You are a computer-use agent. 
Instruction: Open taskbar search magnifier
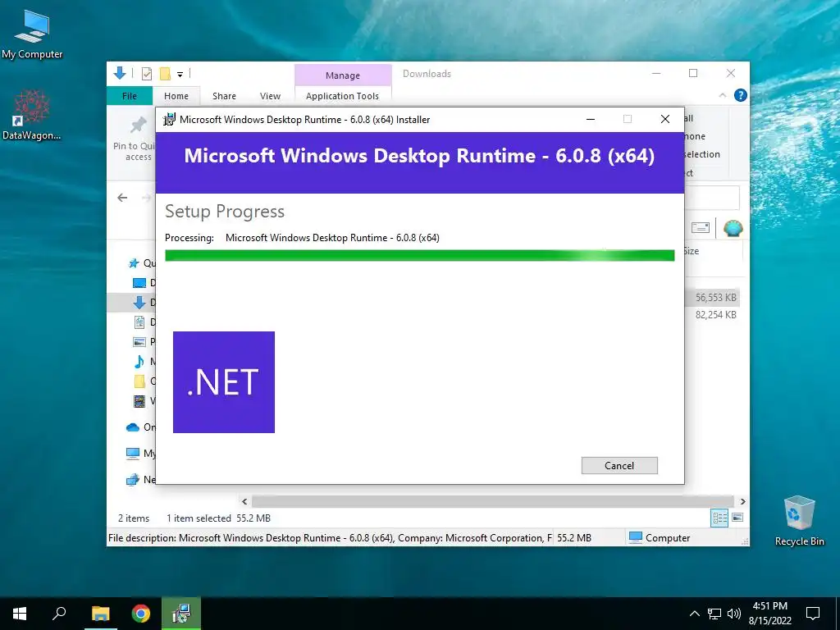pos(59,614)
